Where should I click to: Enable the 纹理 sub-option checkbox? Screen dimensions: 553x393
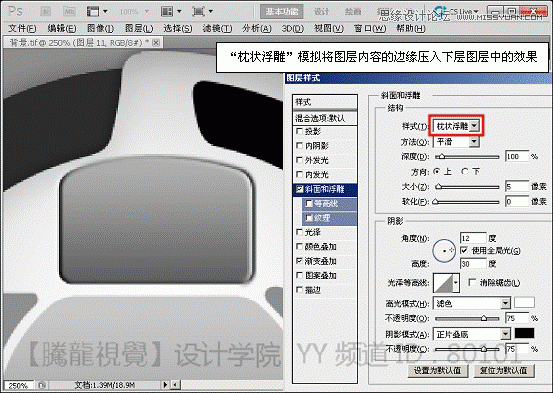pyautogui.click(x=309, y=218)
